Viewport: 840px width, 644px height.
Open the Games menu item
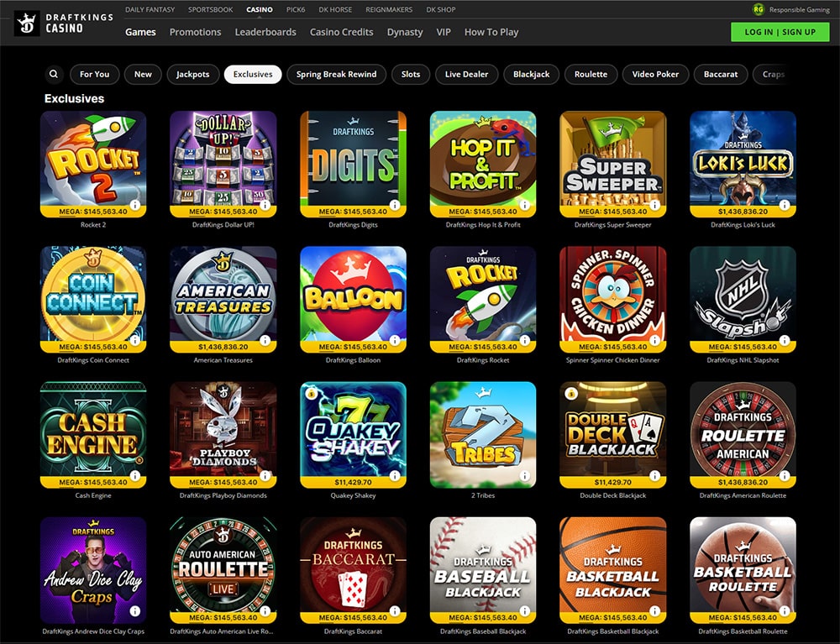coord(140,32)
